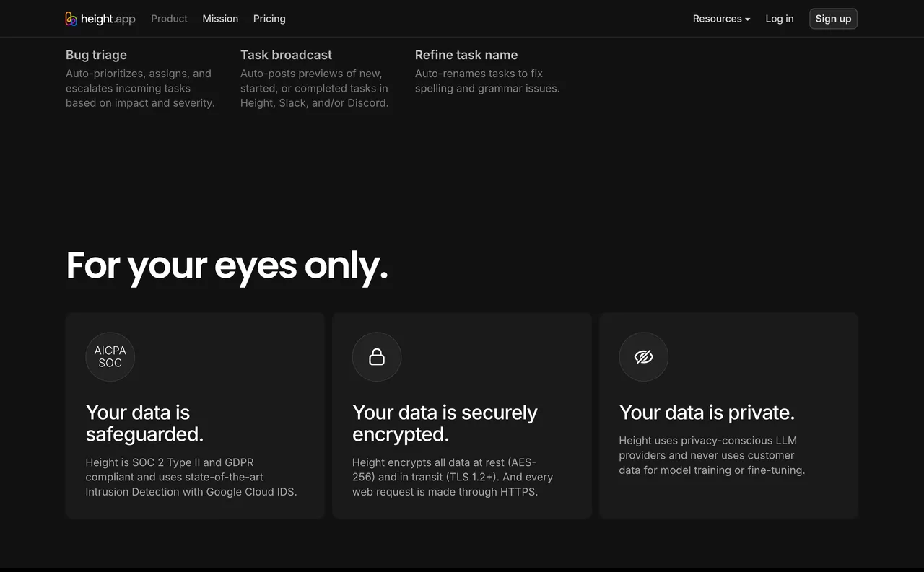Open the Pricing page
Screen dimensions: 924x572
coord(269,19)
